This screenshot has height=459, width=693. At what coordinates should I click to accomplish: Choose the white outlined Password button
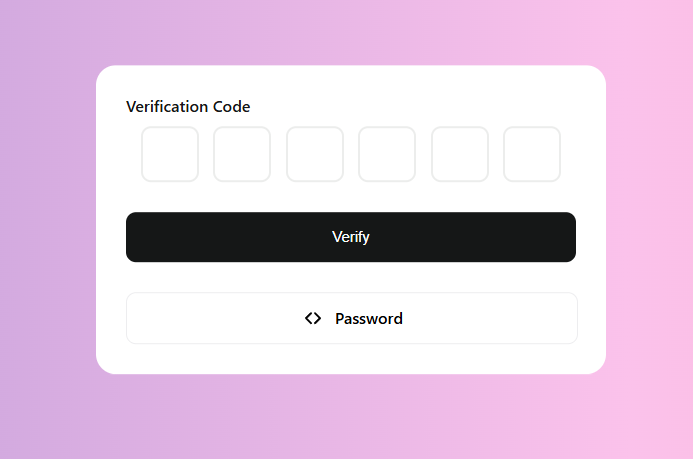(351, 319)
